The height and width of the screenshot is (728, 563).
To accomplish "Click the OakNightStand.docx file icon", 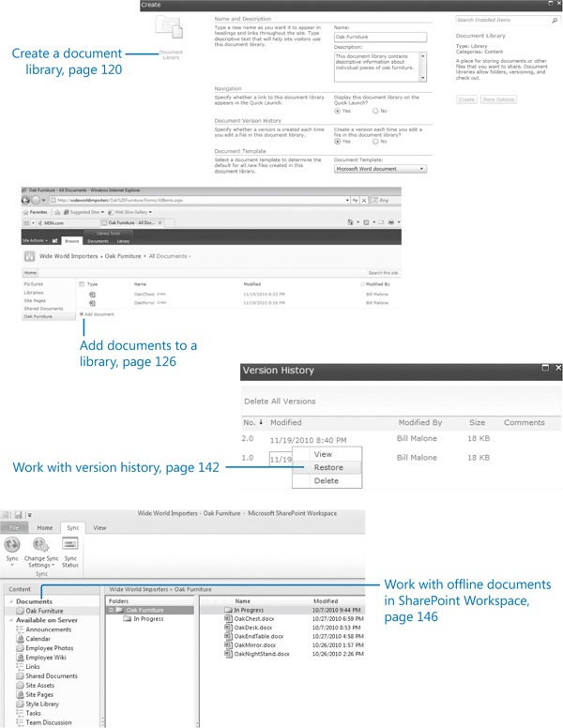I will 228,654.
